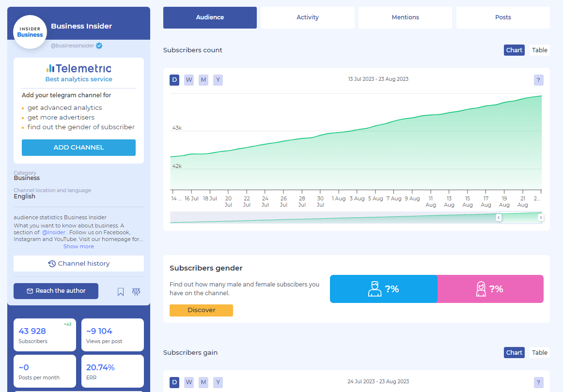The height and width of the screenshot is (392, 563).
Task: Click the date range 13 Jul 2023 - 23 Aug 2023
Action: [378, 79]
